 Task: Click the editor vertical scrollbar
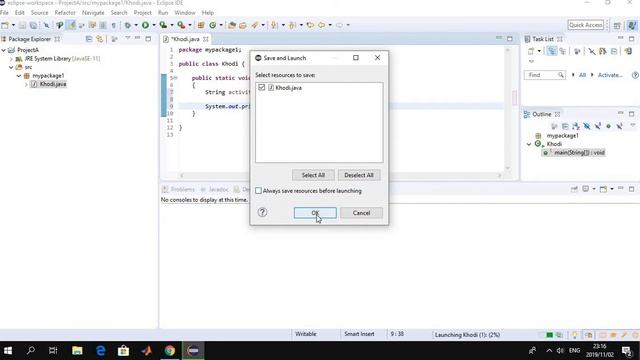[508, 108]
